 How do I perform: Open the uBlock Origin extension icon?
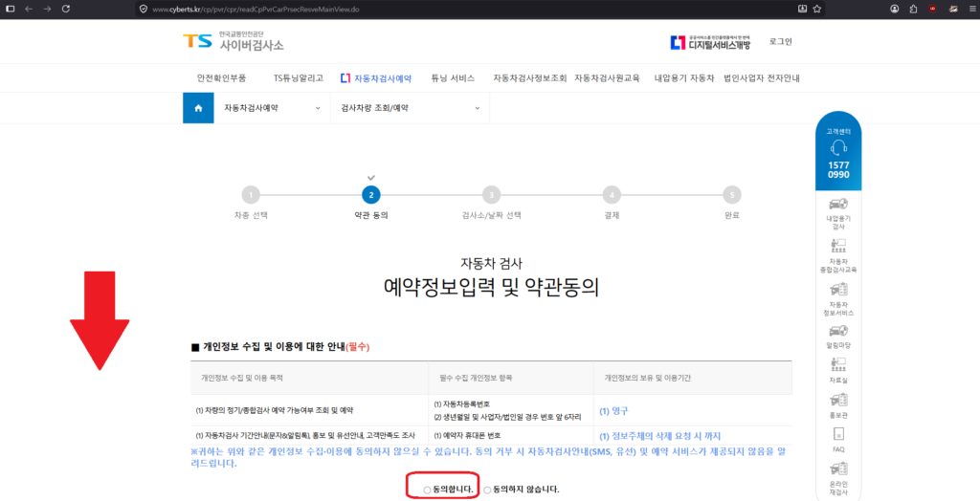(x=932, y=10)
